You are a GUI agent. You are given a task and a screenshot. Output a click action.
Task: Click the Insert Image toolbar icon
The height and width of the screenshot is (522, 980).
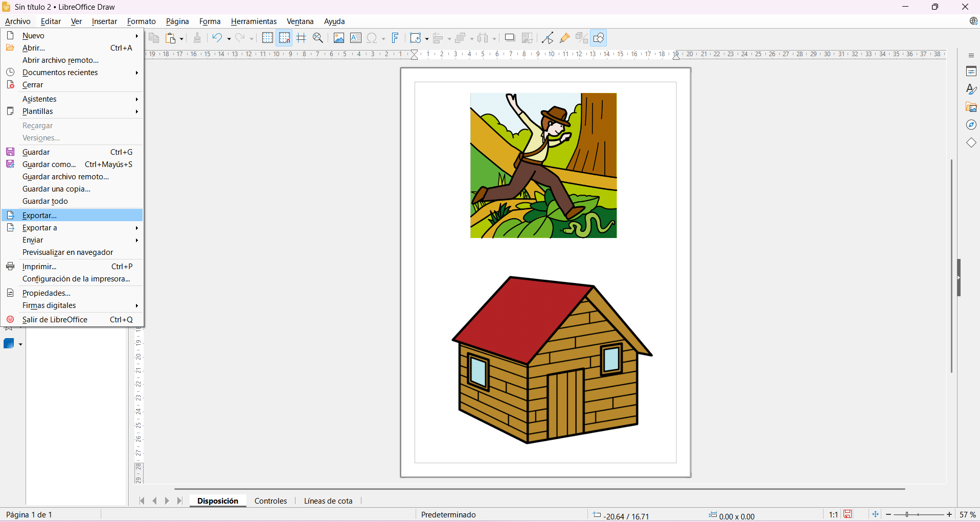click(x=338, y=38)
